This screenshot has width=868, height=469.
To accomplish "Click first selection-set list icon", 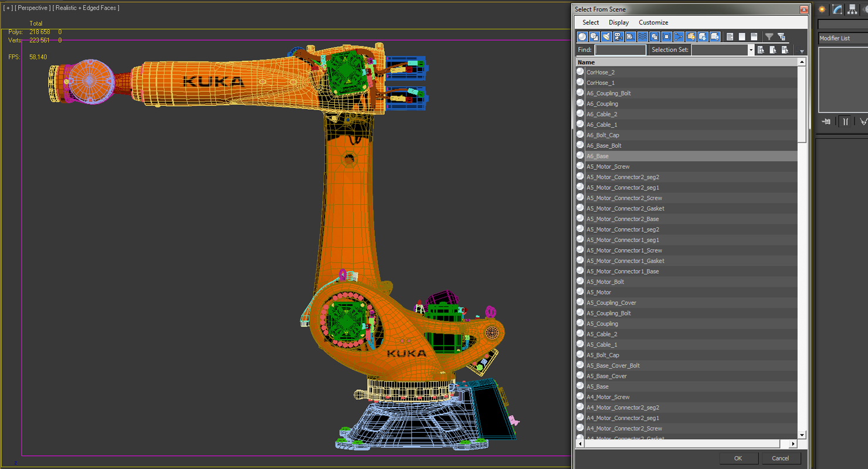I will point(761,50).
